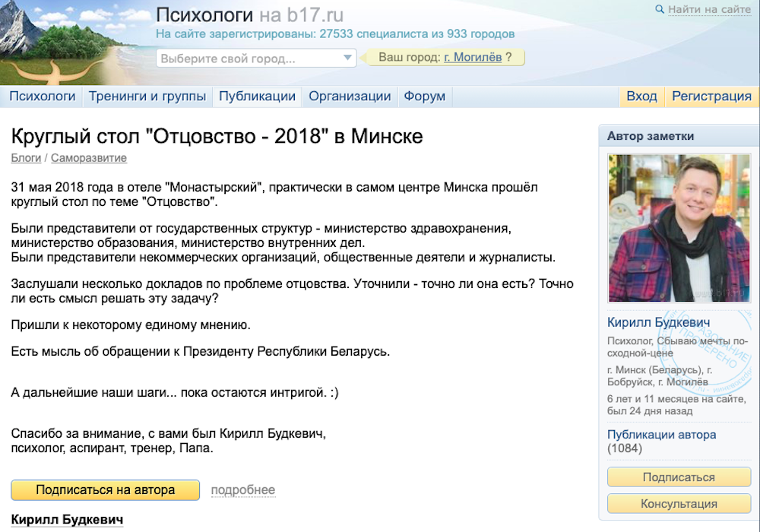Click the "Вход" login button
This screenshot has width=760, height=532.
tap(641, 97)
